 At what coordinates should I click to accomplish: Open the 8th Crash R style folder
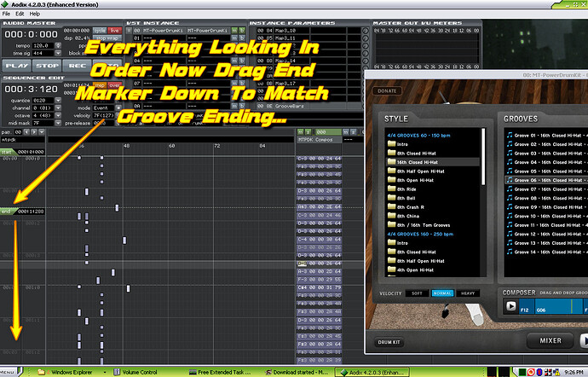coord(404,207)
